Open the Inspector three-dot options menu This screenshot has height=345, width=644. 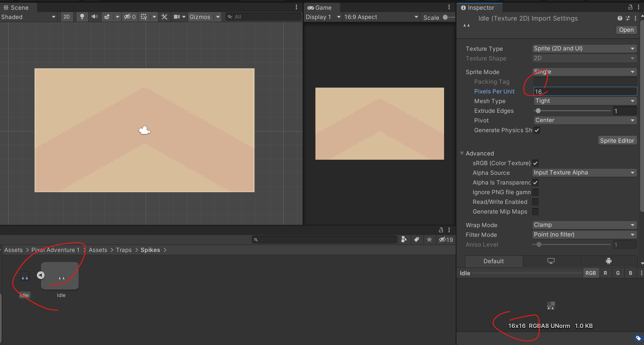(638, 7)
